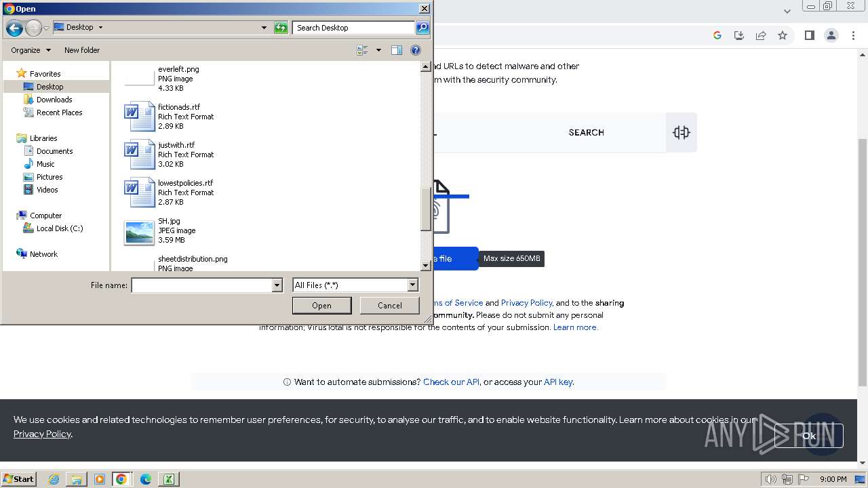The image size is (868, 488).
Task: Select everleft.png file name
Action: point(178,69)
